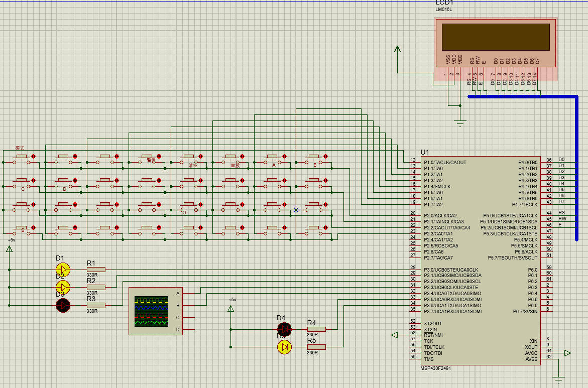Image resolution: width=588 pixels, height=388 pixels.
Task: Click the thick blue bus line
Action: click(576, 168)
